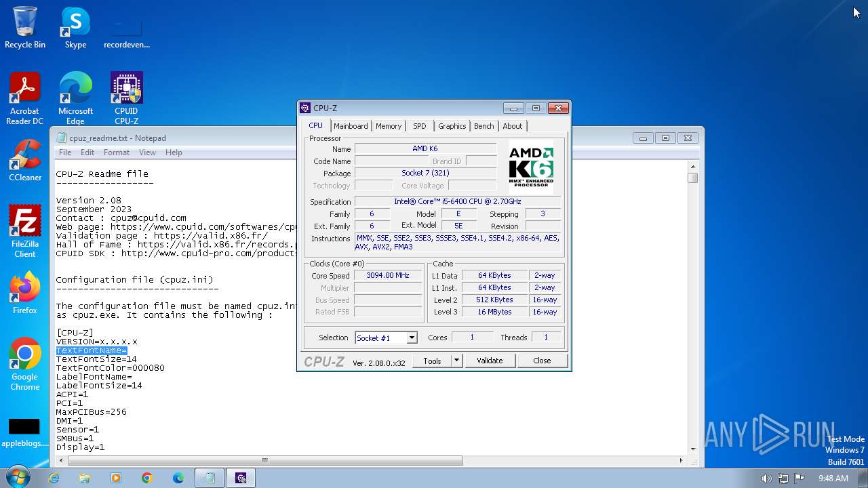
Task: Click the Validate button
Action: tap(490, 361)
